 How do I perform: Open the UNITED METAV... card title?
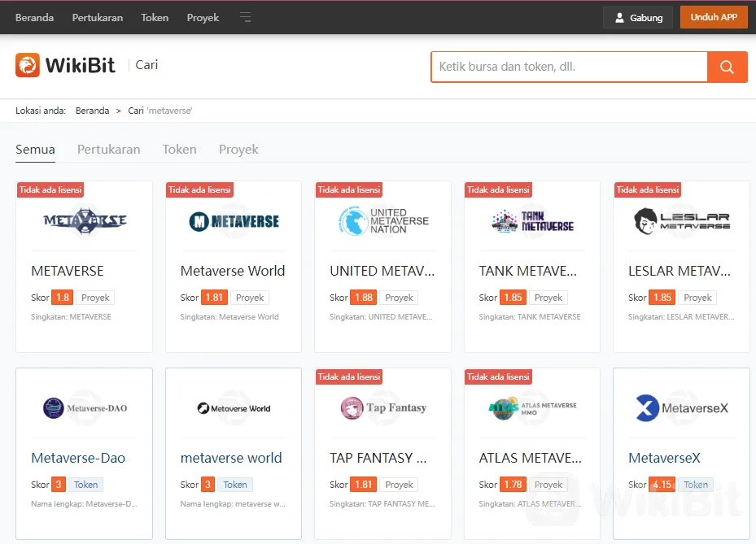click(382, 271)
